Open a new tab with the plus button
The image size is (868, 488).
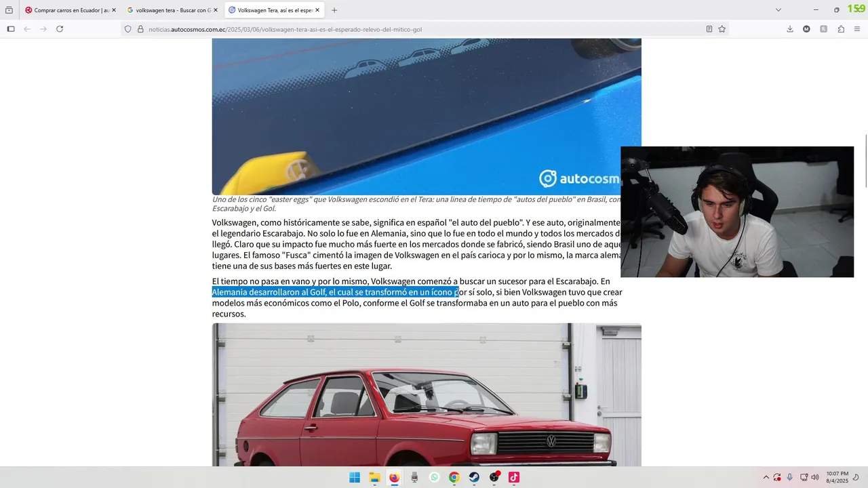tap(334, 10)
